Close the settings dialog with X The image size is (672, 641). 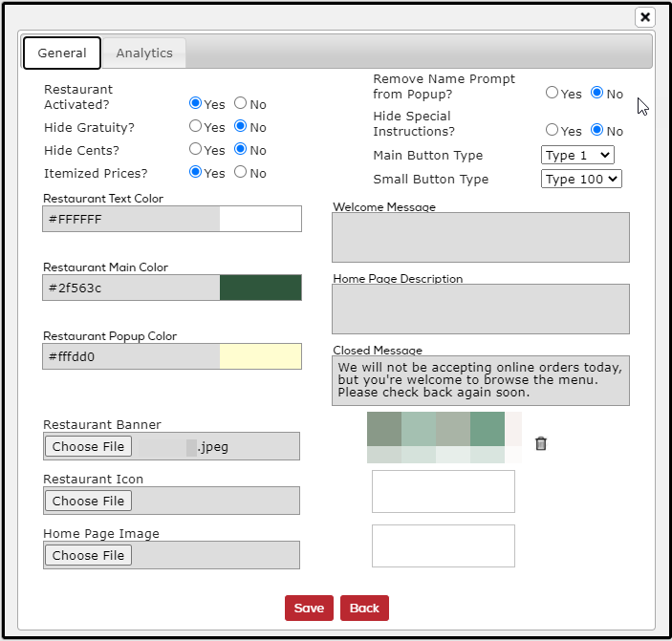tap(645, 17)
